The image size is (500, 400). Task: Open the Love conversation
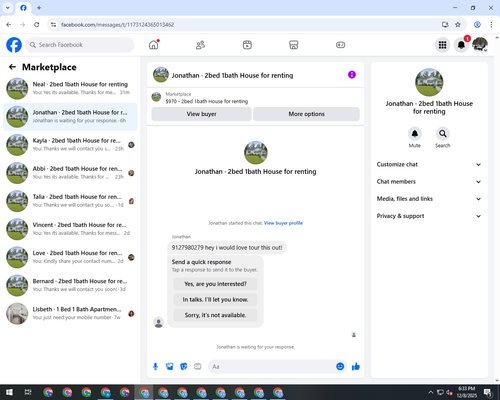70,257
